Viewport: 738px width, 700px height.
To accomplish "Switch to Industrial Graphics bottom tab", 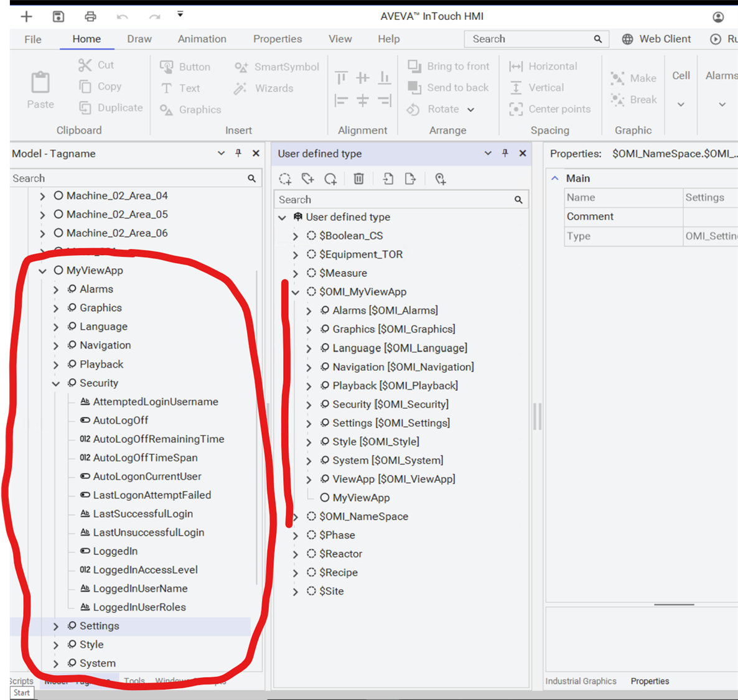I will click(581, 681).
